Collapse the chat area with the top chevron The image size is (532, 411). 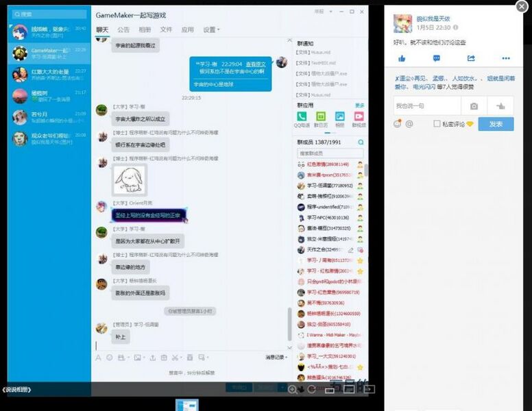pos(289,40)
